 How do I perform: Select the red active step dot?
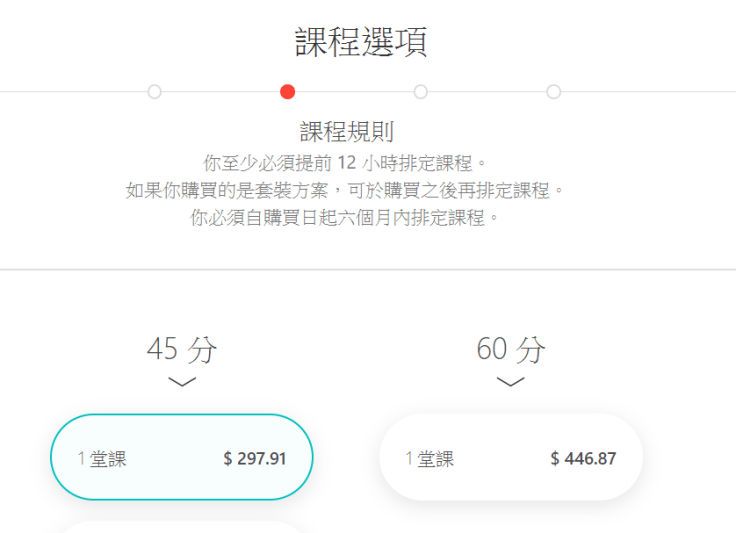(288, 92)
